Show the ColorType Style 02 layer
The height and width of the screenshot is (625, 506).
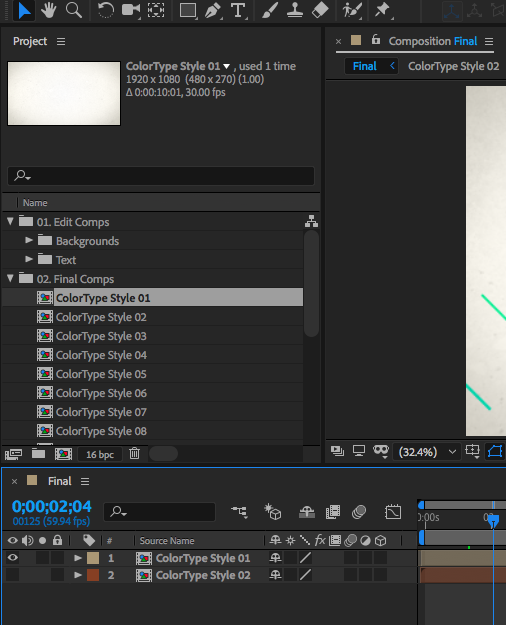click(x=13, y=575)
